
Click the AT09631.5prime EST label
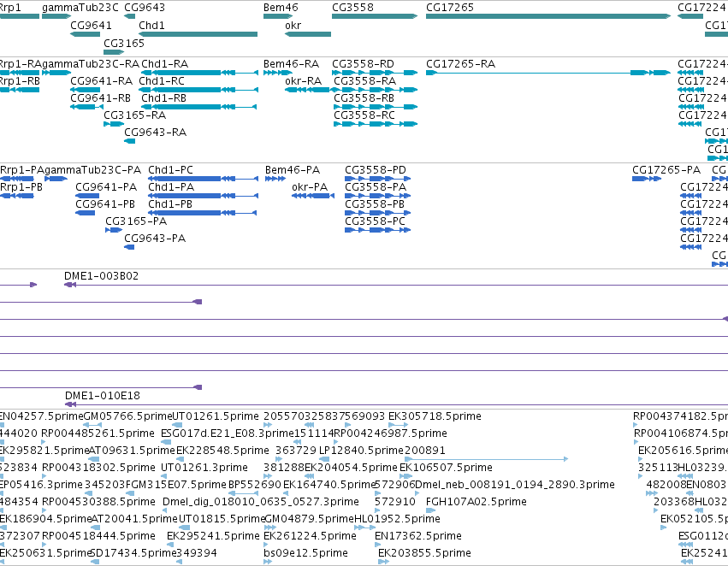click(x=133, y=451)
